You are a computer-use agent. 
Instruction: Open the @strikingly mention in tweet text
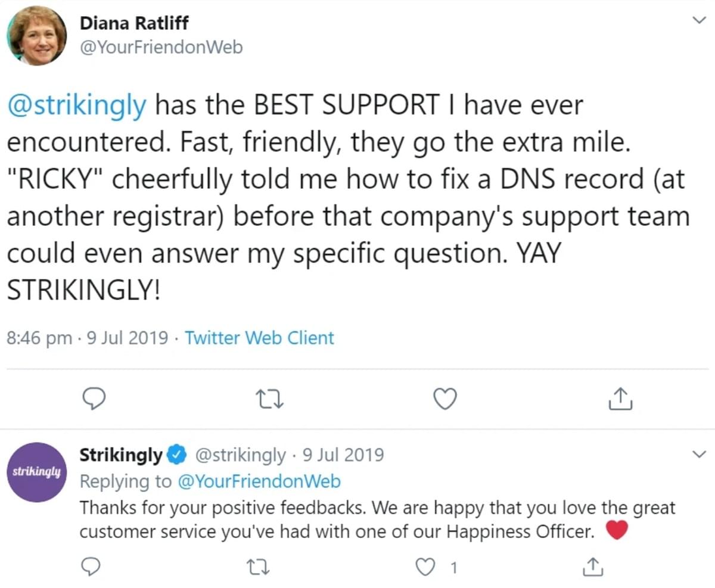click(x=77, y=106)
